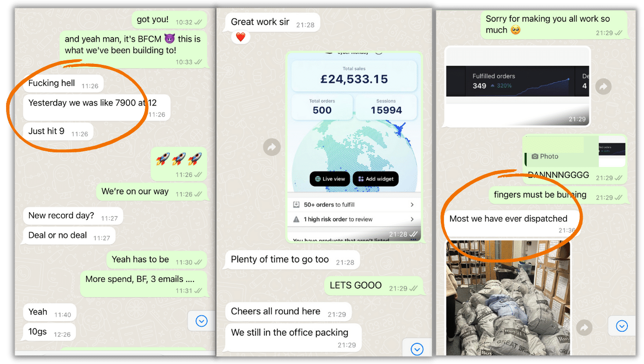Open the Total sales £24,533.15 card
This screenshot has width=644, height=364.
(354, 75)
